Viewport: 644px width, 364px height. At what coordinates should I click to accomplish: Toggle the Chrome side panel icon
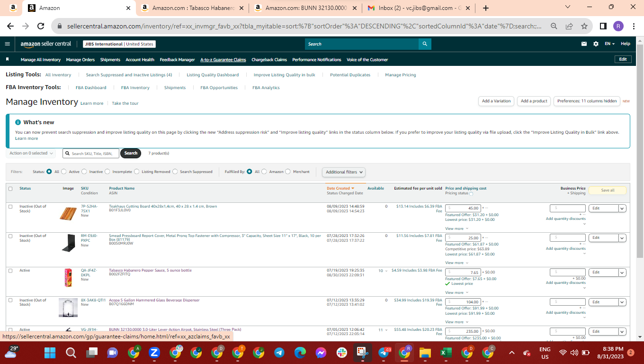click(x=603, y=27)
